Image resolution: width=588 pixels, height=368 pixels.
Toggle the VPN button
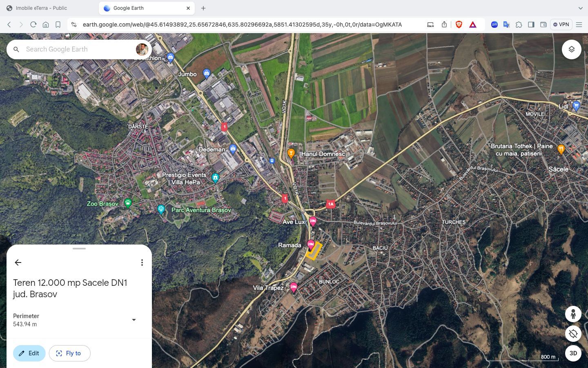click(x=561, y=25)
